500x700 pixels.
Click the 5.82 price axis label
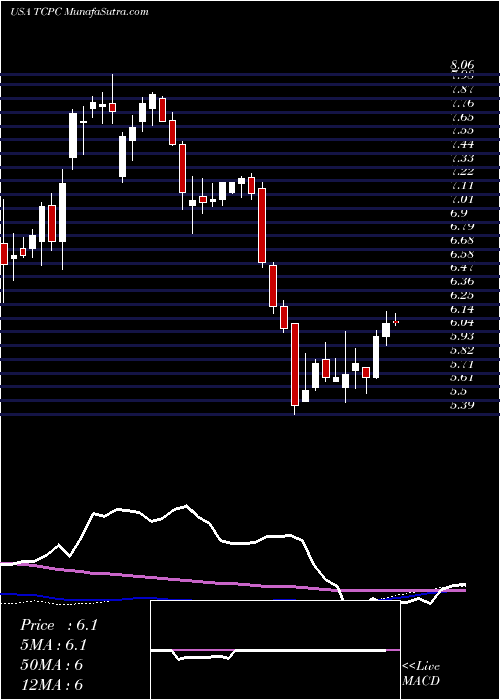point(463,350)
